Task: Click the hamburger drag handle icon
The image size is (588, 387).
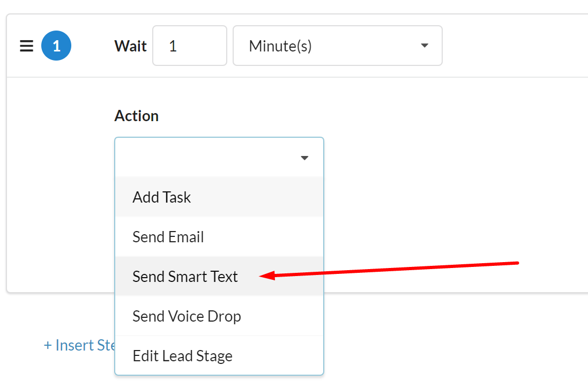Action: coord(26,46)
